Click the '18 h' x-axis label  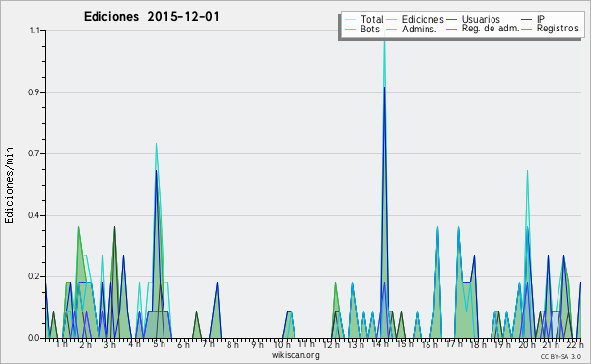pos(478,344)
